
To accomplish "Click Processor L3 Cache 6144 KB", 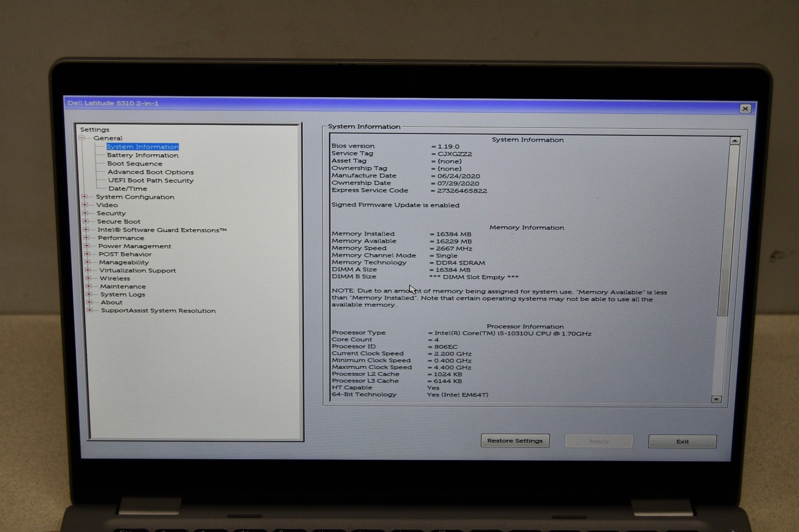I will 447,381.
